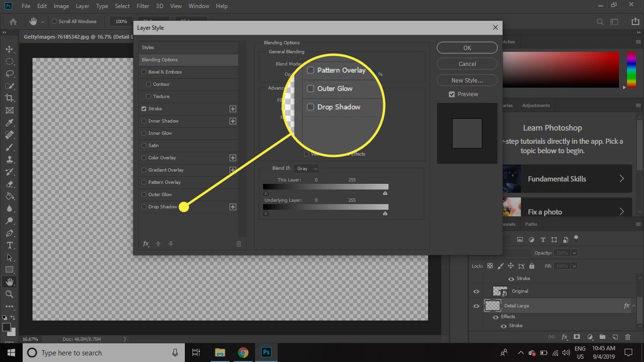The width and height of the screenshot is (644, 362).
Task: Select the Brush tool
Action: click(9, 147)
